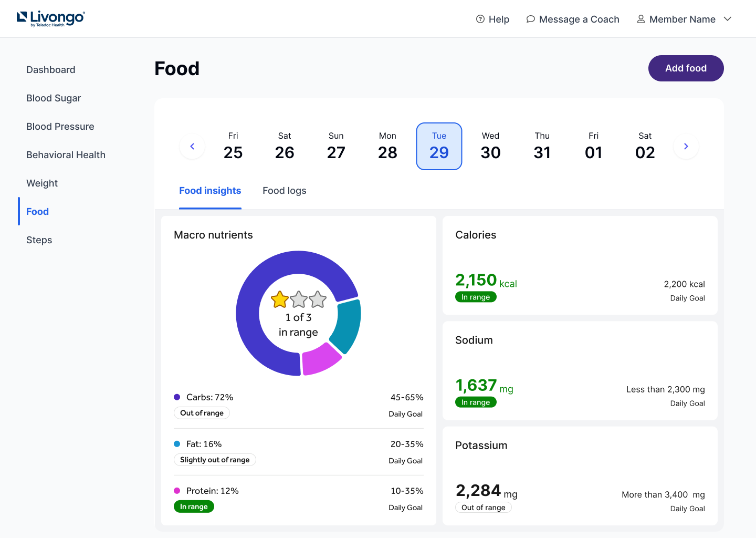Click the Out of range badge under Potassium
This screenshot has height=538, width=756.
pos(483,507)
